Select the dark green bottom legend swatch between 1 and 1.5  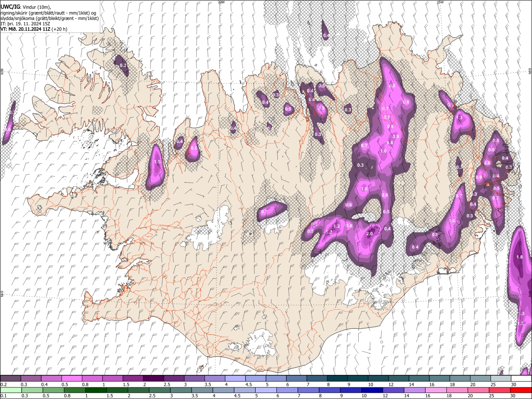coord(96,390)
